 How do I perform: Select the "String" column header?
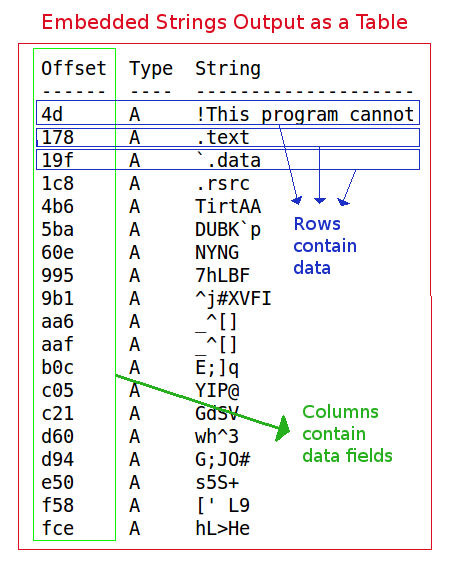228,69
